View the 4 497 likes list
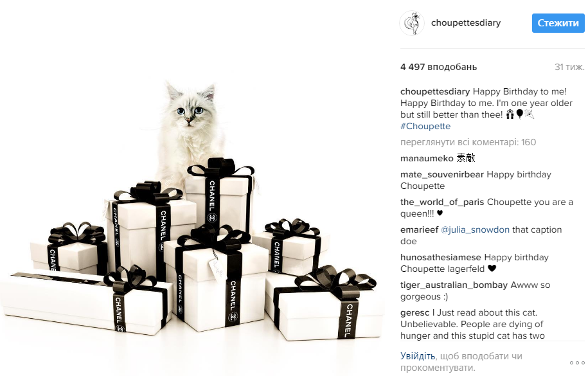588x376 pixels. [x=438, y=67]
